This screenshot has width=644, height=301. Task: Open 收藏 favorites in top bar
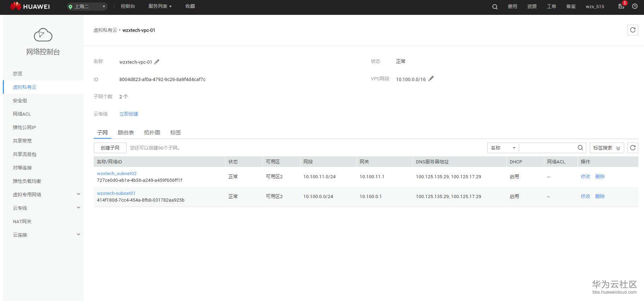[190, 6]
